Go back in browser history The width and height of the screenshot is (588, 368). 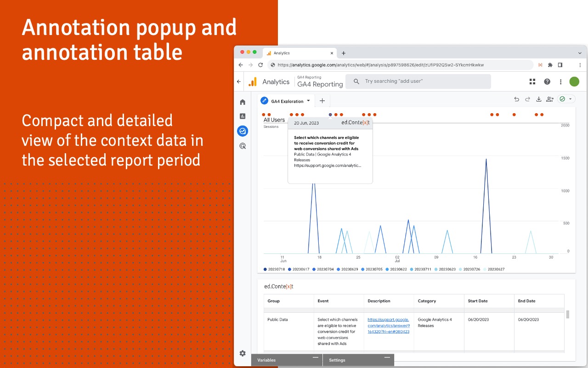(x=241, y=65)
